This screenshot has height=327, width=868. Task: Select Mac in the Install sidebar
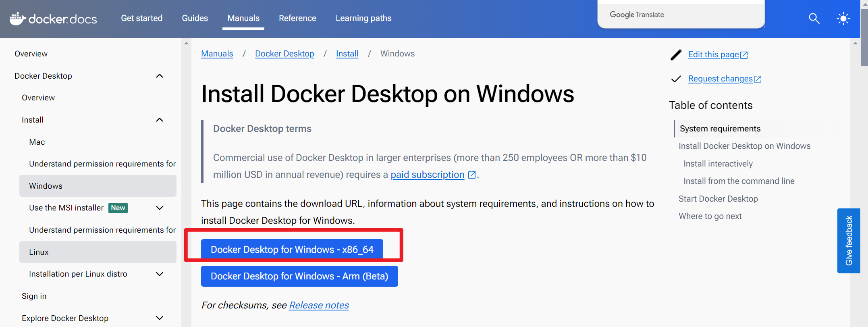(37, 142)
